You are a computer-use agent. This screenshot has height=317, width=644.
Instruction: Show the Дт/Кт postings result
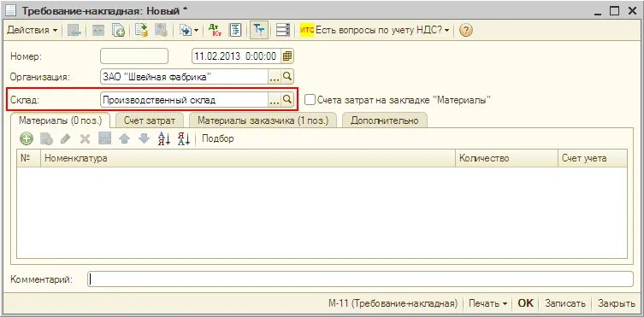click(215, 31)
